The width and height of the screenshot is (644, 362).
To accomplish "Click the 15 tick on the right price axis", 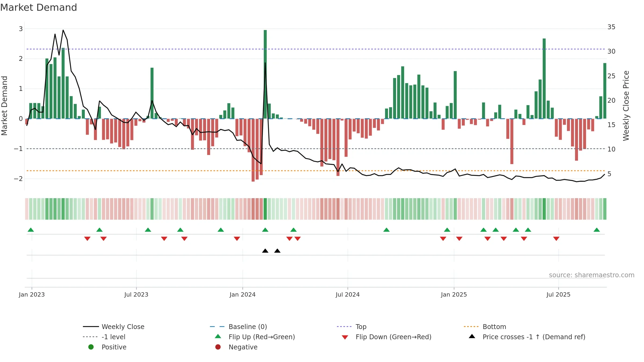I will coord(612,125).
